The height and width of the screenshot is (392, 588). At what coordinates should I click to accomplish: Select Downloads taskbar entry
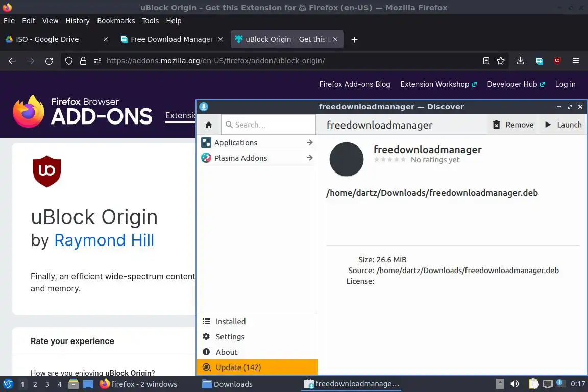[x=227, y=384]
